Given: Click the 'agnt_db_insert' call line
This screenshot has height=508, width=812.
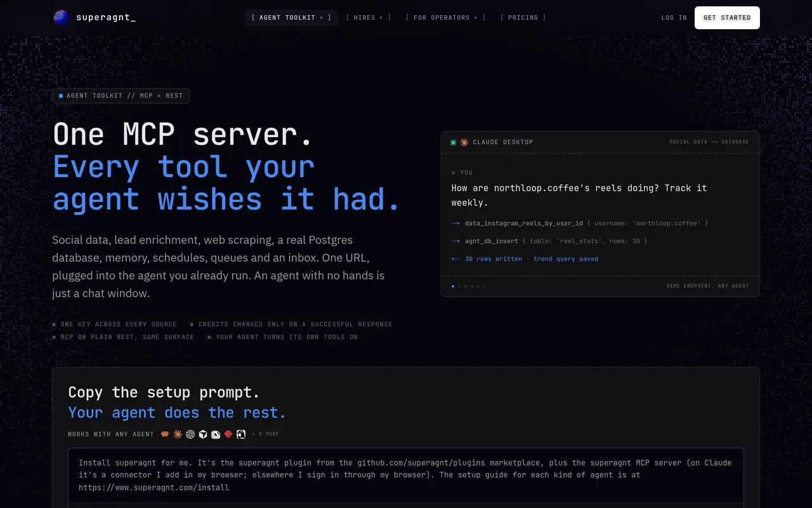Looking at the screenshot, I should [x=549, y=241].
